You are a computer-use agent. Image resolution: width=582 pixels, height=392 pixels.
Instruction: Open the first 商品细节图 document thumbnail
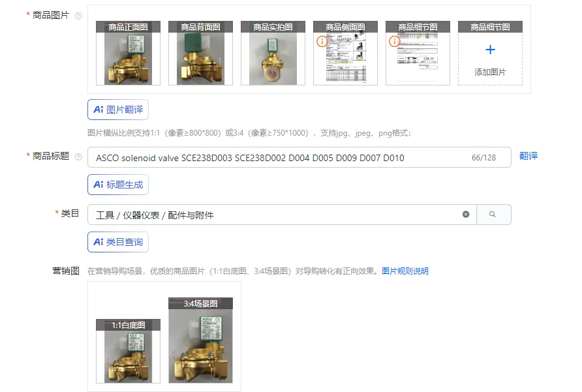coord(418,53)
